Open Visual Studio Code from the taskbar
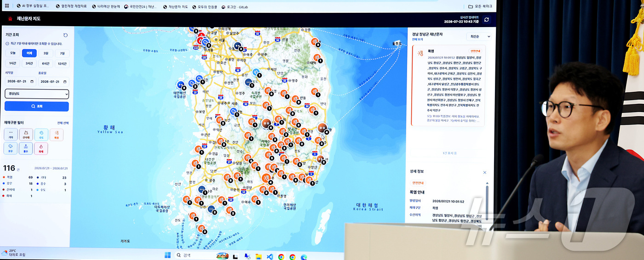The width and height of the screenshot is (644, 260). [x=270, y=256]
